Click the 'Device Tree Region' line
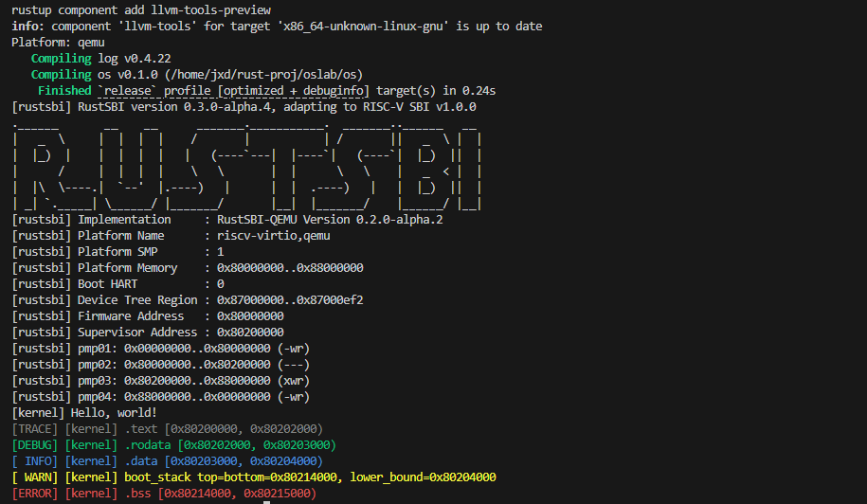This screenshot has height=504, width=867. [188, 299]
